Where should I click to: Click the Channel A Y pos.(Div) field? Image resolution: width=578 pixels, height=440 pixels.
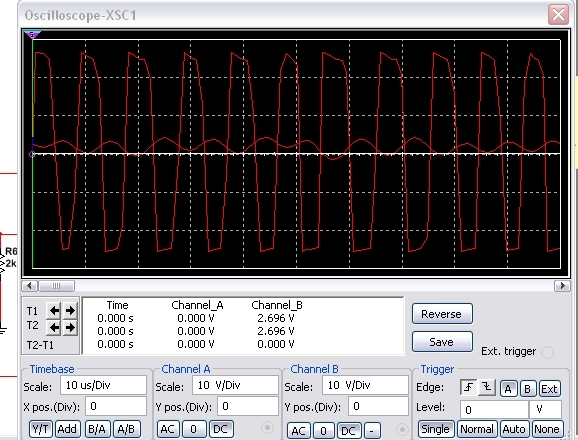point(247,406)
